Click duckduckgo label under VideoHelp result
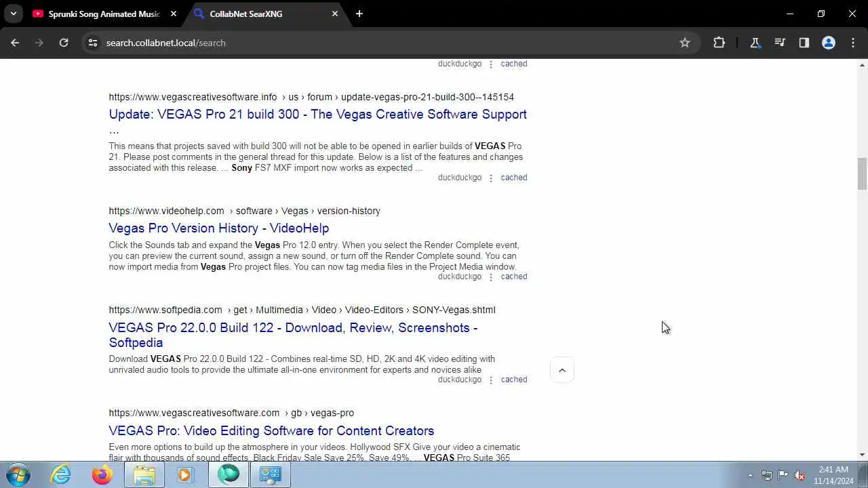This screenshot has width=868, height=488. click(x=460, y=277)
